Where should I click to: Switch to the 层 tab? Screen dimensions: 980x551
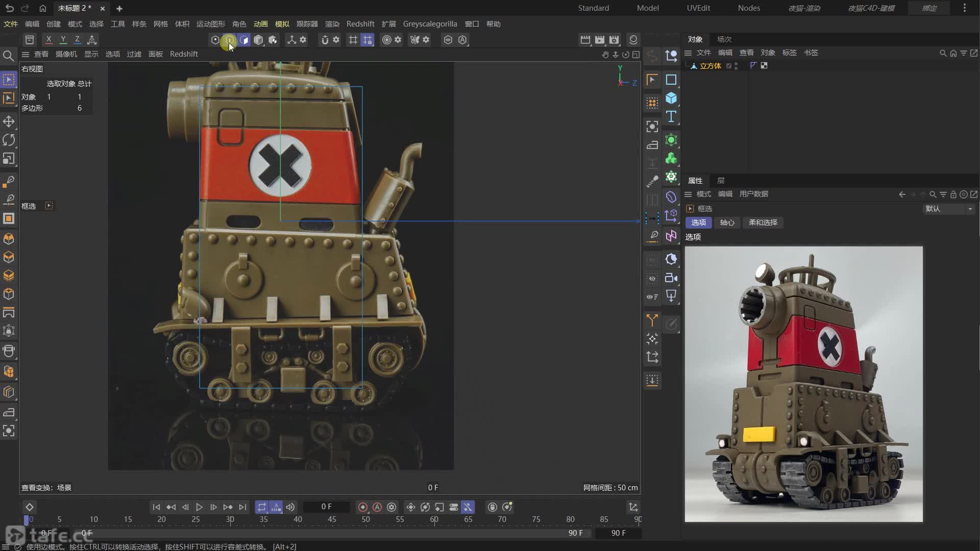point(721,181)
